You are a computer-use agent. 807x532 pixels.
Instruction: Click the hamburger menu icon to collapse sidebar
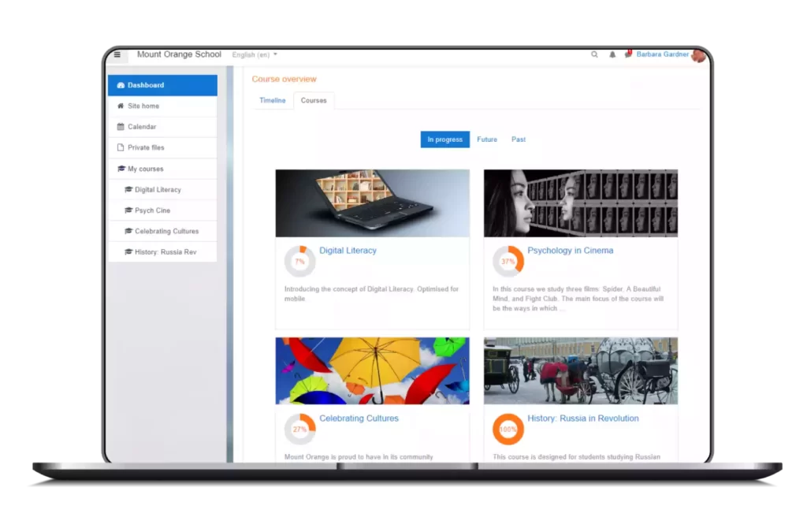point(117,55)
